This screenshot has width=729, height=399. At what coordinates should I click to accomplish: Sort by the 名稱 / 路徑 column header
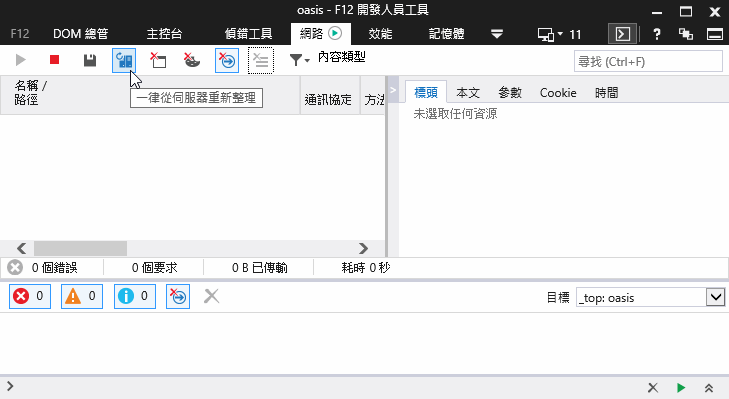click(150, 95)
